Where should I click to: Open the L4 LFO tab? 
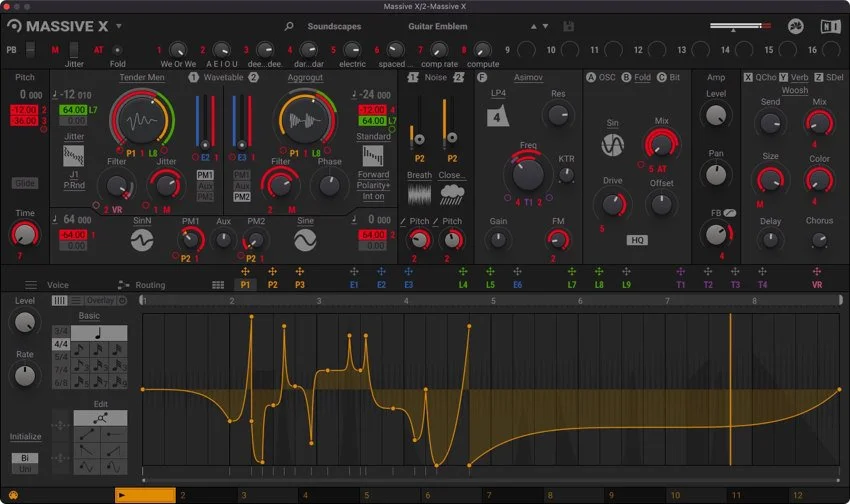pos(463,285)
